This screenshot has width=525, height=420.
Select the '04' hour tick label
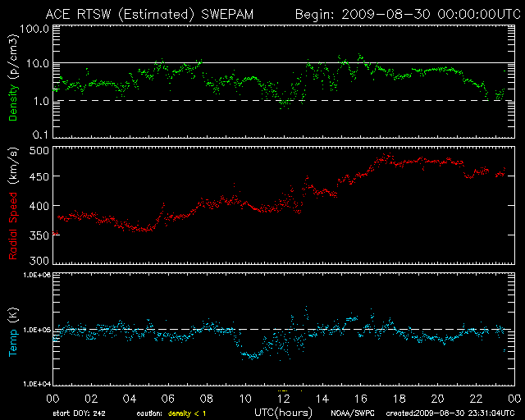click(x=130, y=399)
